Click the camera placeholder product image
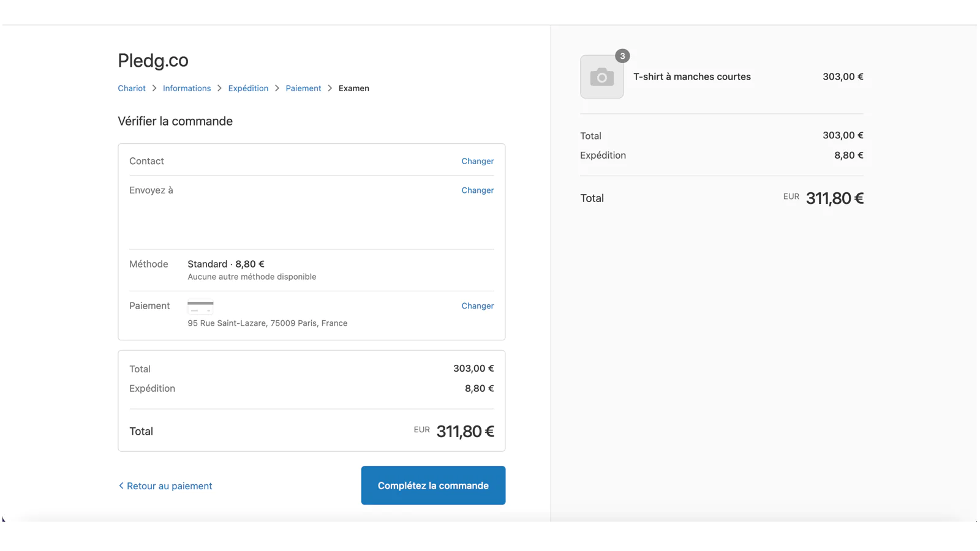Screen dimensions: 980x551 click(601, 77)
